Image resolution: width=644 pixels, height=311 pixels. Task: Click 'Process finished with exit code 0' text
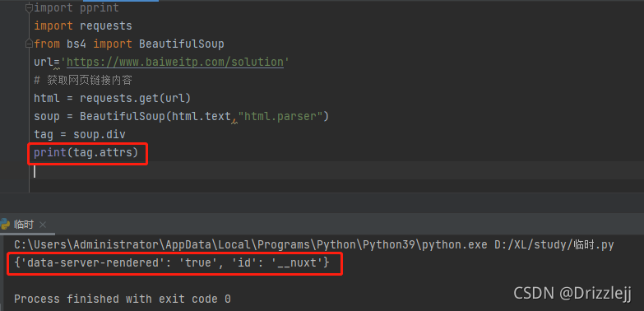click(123, 299)
